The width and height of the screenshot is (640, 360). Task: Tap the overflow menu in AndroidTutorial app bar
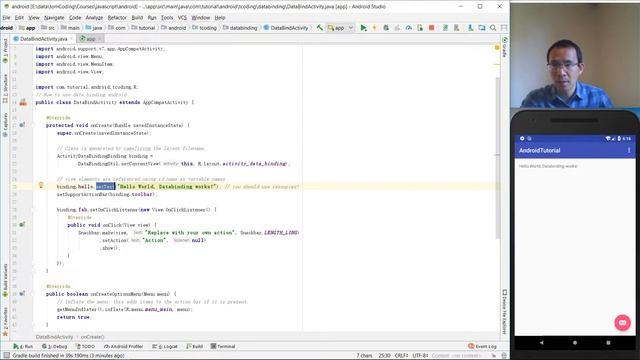coord(629,151)
